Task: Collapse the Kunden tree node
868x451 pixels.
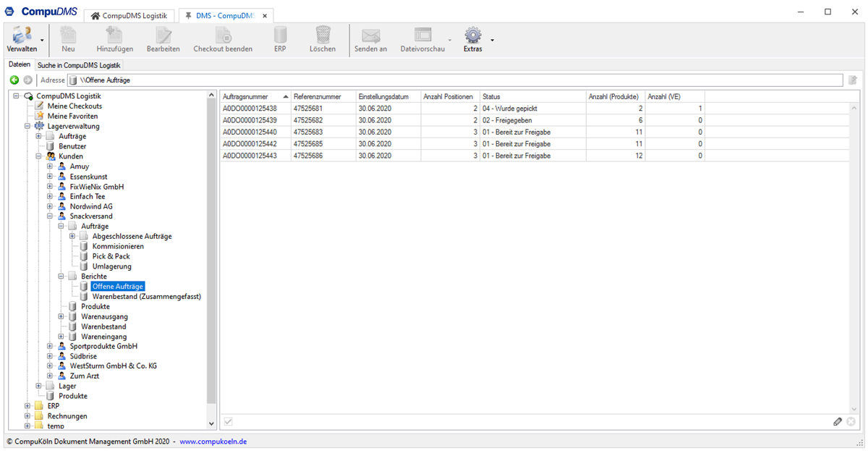Action: coord(39,156)
